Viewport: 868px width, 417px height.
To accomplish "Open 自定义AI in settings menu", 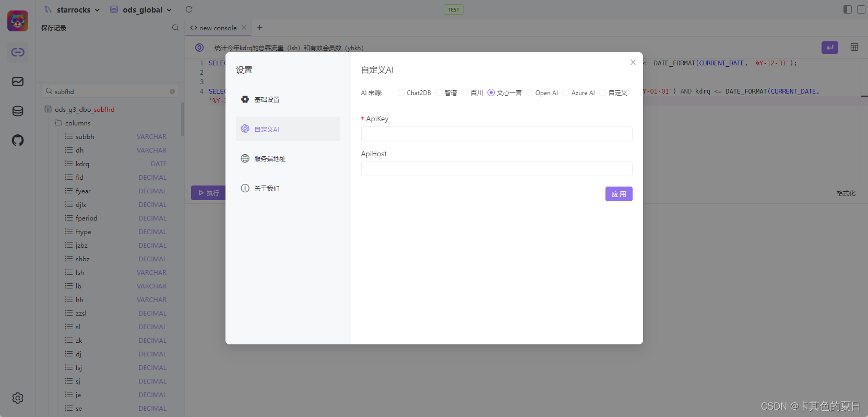I will point(288,129).
